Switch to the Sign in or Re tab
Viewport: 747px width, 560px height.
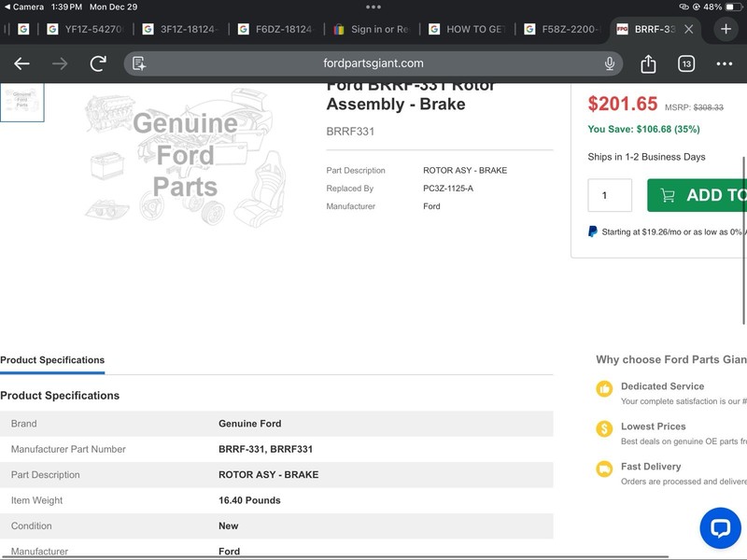pyautogui.click(x=371, y=29)
